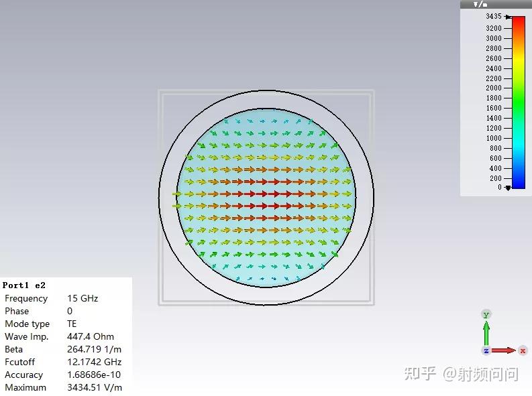The width and height of the screenshot is (532, 396).
Task: Click the bottom marker of the color scale at 0
Action: pos(508,188)
